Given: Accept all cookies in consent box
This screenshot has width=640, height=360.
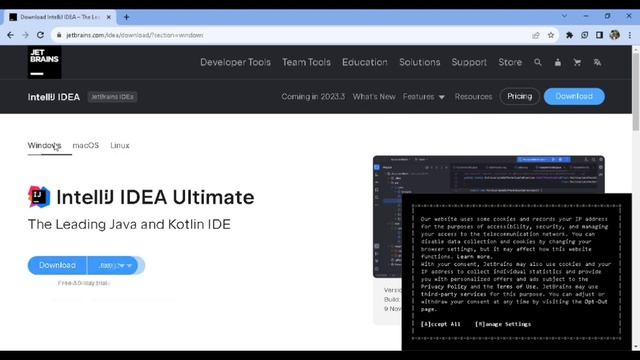Looking at the screenshot, I should coord(441,324).
